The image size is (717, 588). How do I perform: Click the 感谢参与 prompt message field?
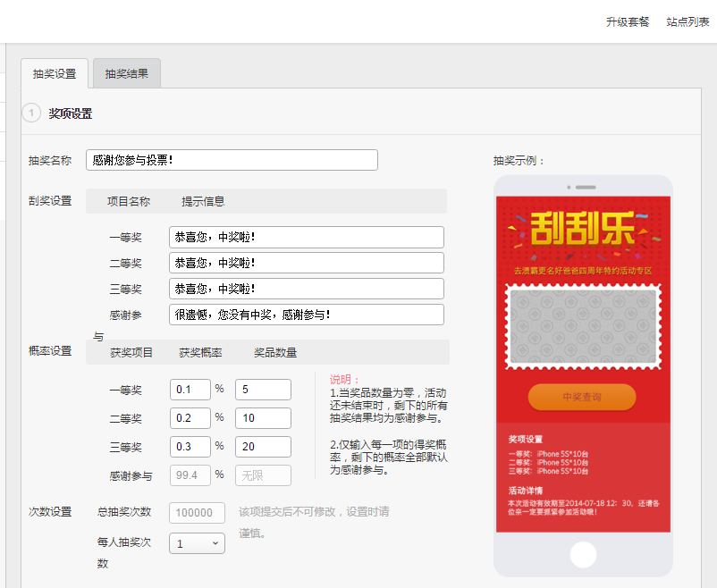pyautogui.click(x=306, y=315)
